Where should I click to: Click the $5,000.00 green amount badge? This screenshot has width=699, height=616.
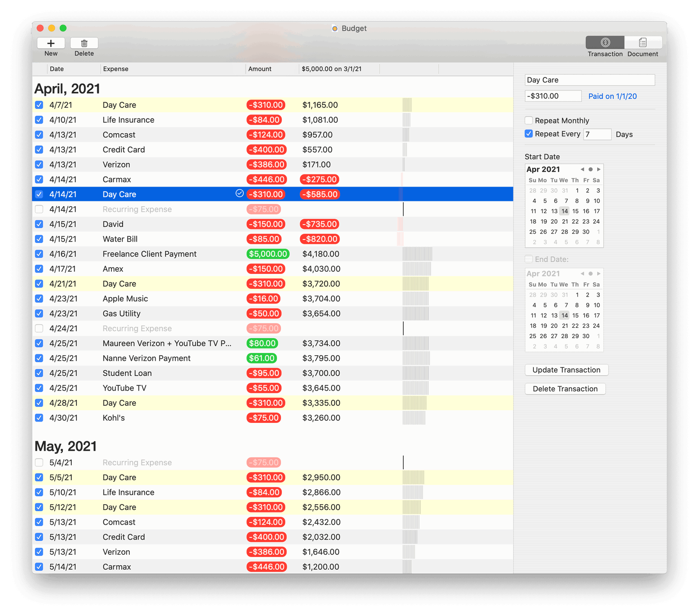click(x=268, y=254)
